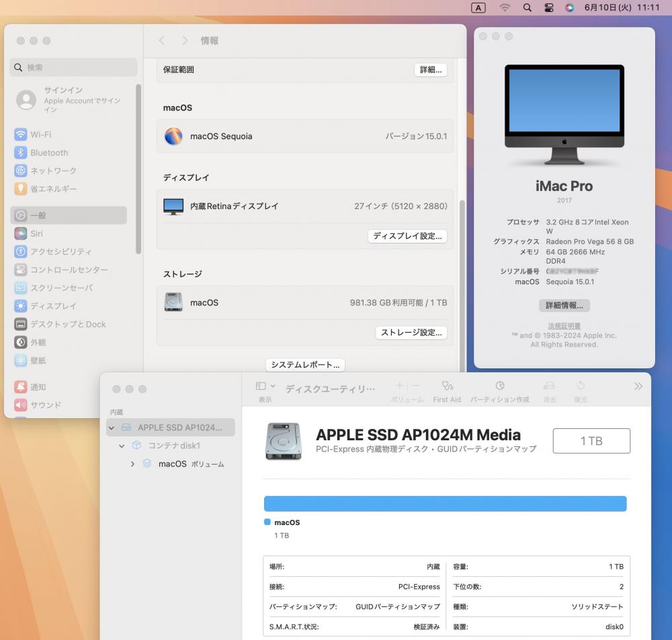Select 一般 in sidebar
This screenshot has height=640, width=672.
tap(69, 215)
